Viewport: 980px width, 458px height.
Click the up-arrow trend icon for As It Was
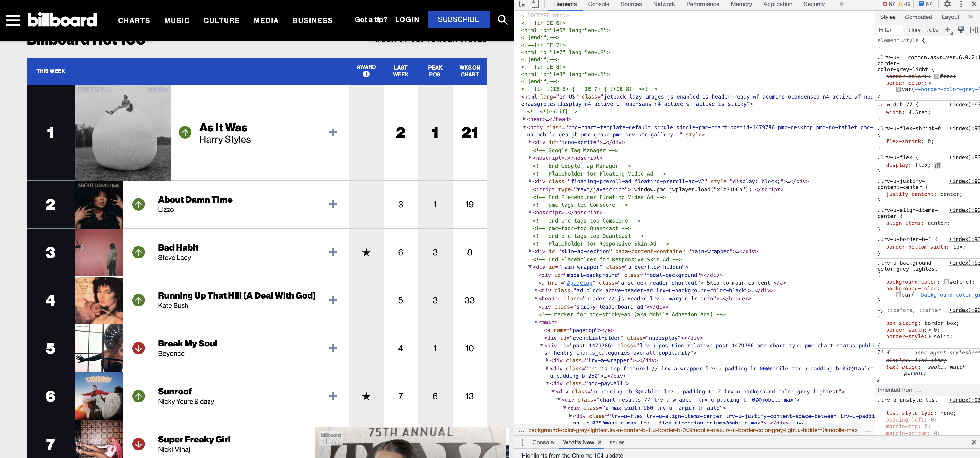pyautogui.click(x=185, y=132)
